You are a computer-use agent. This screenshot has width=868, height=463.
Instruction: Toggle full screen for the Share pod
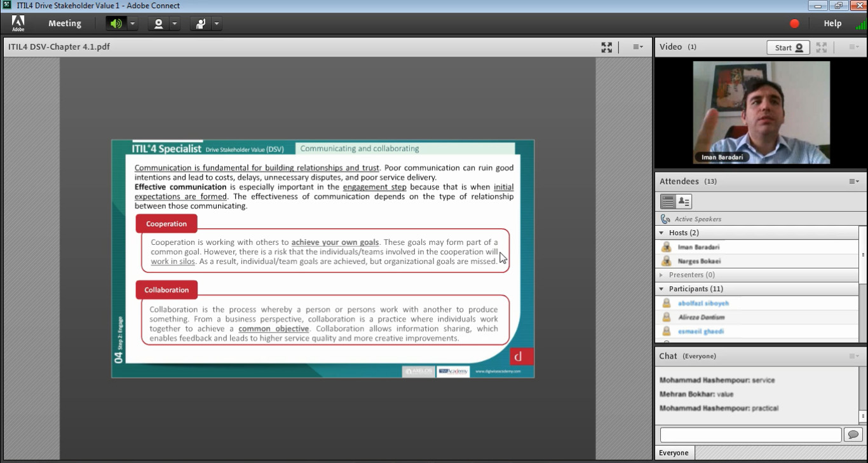click(x=607, y=47)
